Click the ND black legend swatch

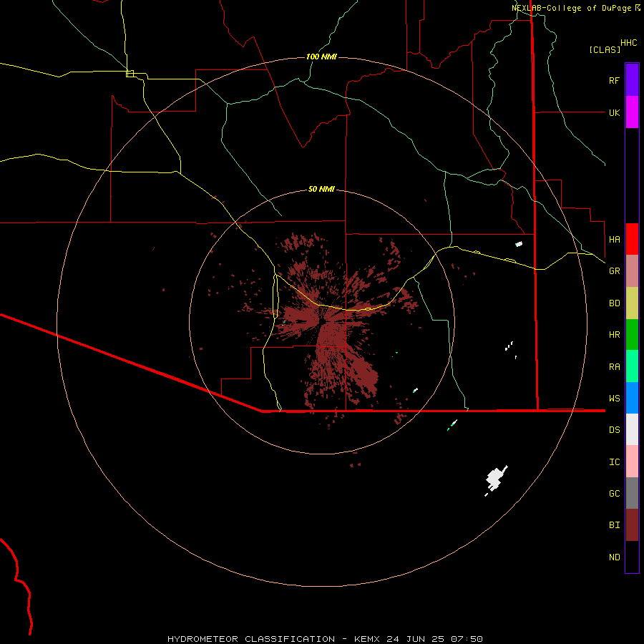click(632, 557)
